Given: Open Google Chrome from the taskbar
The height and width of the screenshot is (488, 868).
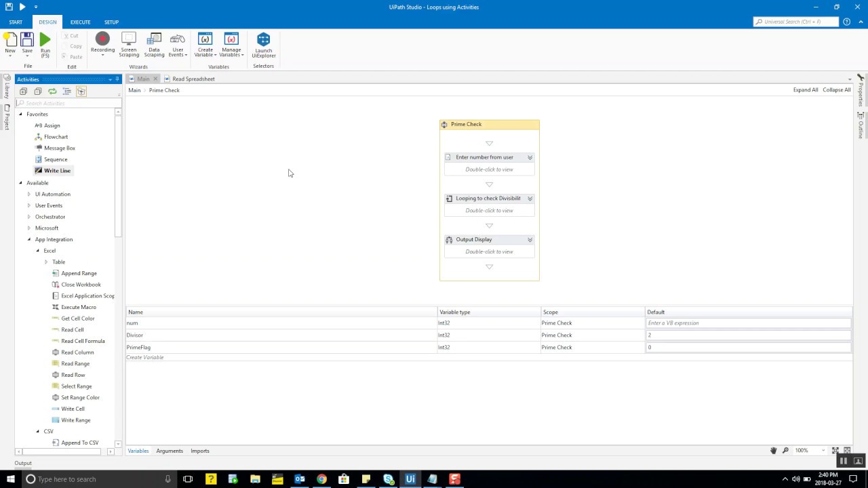Looking at the screenshot, I should point(321,479).
